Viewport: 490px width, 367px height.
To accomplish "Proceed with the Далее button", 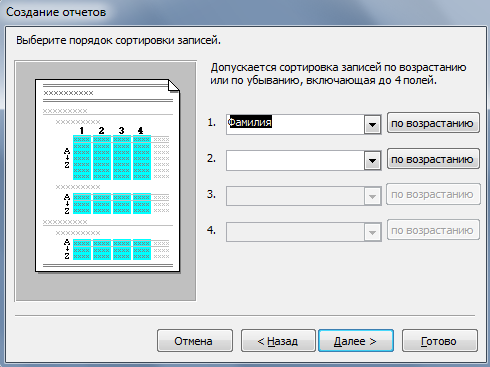I will [356, 341].
